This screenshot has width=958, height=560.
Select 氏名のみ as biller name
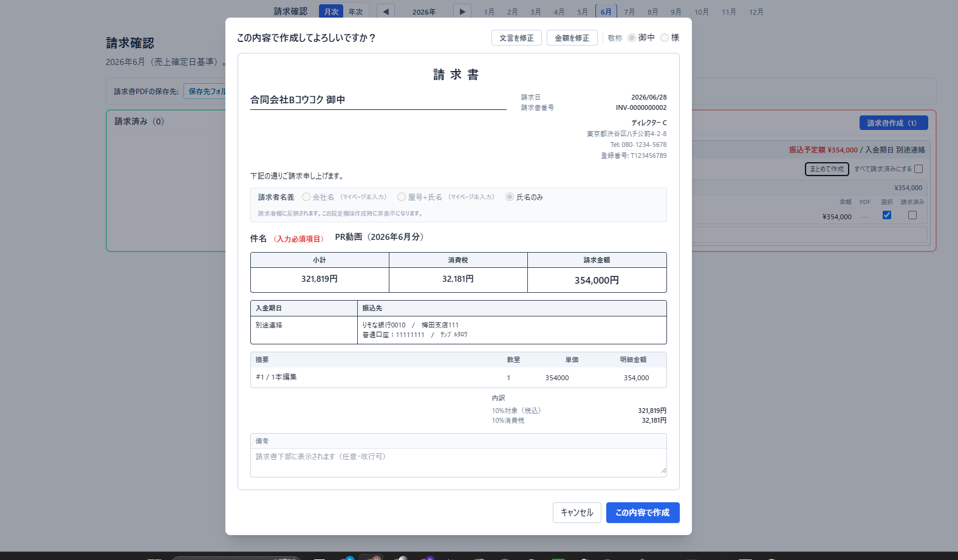pos(510,197)
